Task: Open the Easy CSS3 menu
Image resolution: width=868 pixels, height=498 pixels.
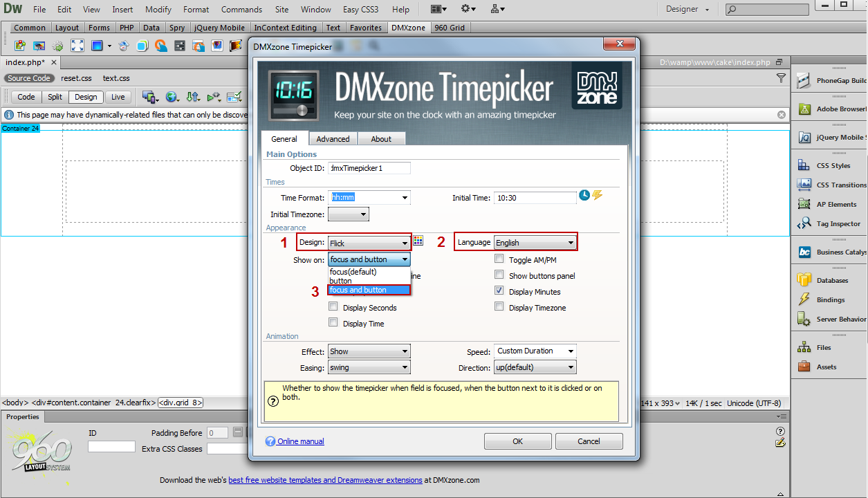Action: click(x=360, y=9)
